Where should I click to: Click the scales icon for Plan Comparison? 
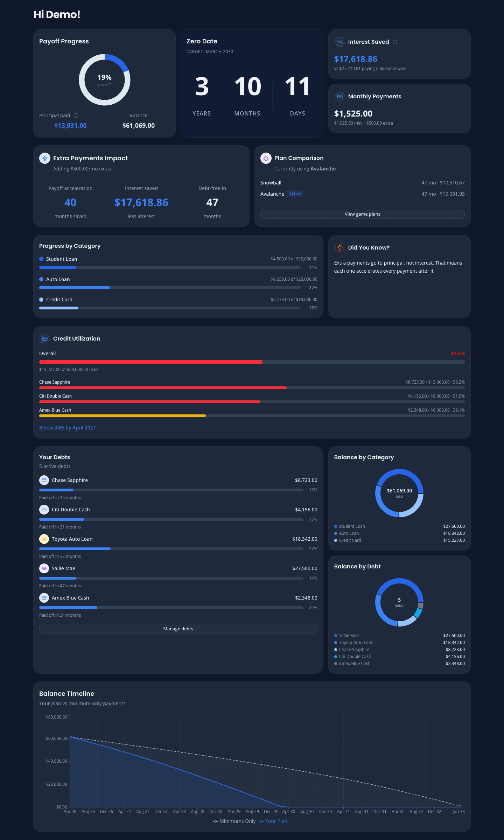click(x=266, y=158)
